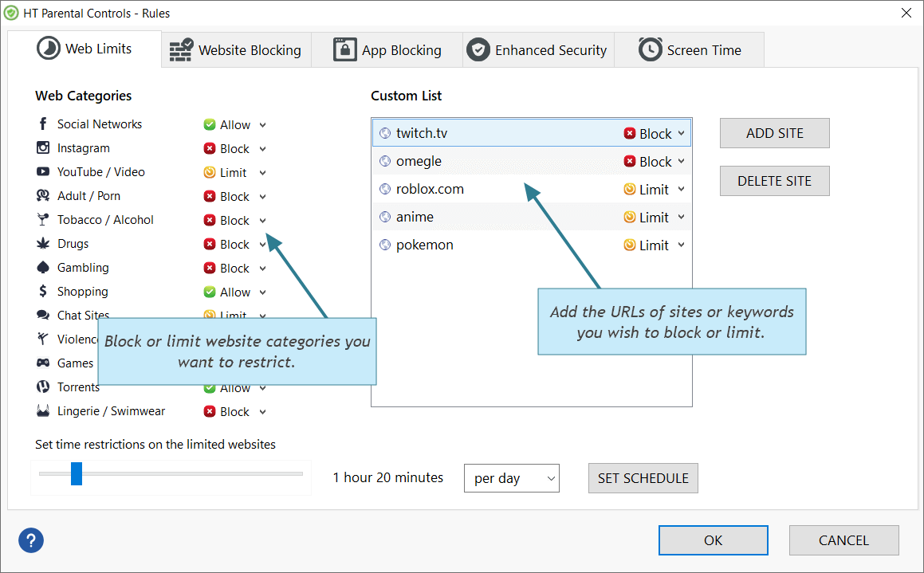Open the Gambling Block dropdown

pyautogui.click(x=263, y=269)
